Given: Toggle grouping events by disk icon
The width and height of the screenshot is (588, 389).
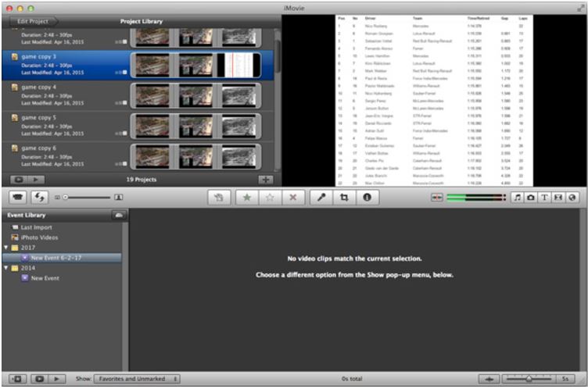Looking at the screenshot, I should pos(119,215).
